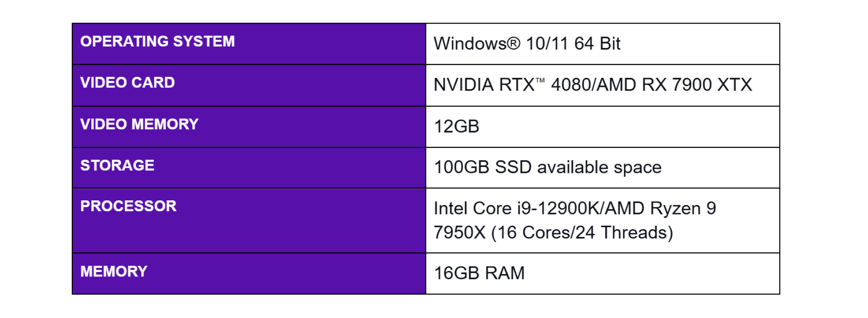The width and height of the screenshot is (868, 318).
Task: Click the VIDEO MEMORY label
Action: (x=139, y=124)
